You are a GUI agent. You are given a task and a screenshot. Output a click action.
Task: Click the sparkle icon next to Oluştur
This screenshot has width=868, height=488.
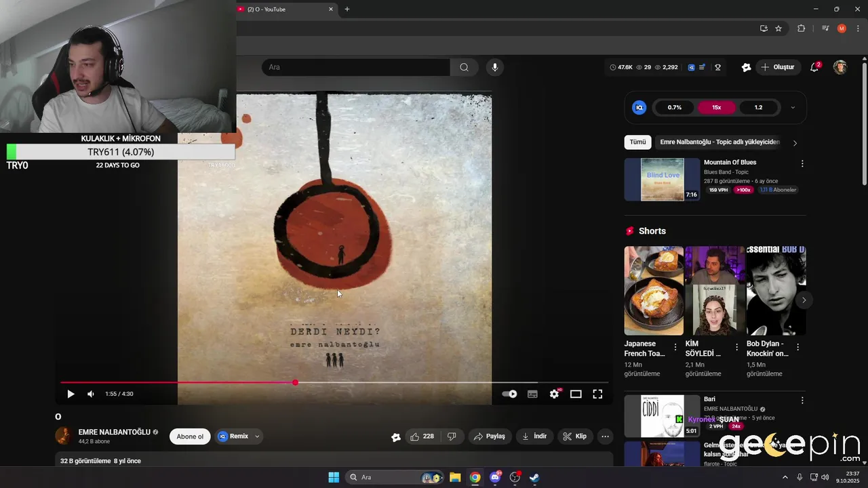click(746, 67)
